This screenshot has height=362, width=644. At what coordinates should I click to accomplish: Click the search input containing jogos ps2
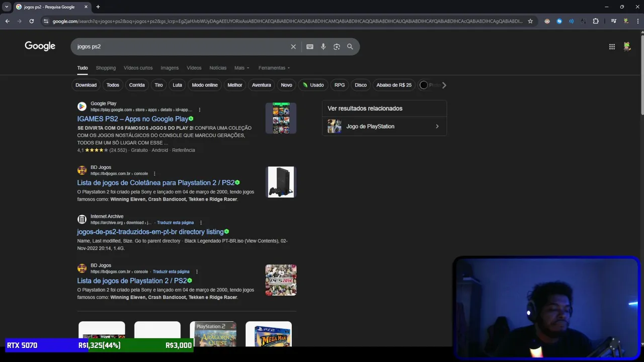point(181,47)
